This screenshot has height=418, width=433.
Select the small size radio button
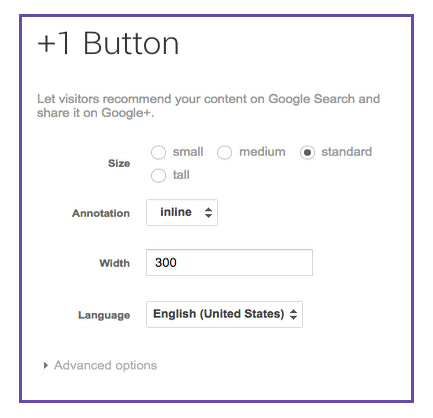point(158,152)
